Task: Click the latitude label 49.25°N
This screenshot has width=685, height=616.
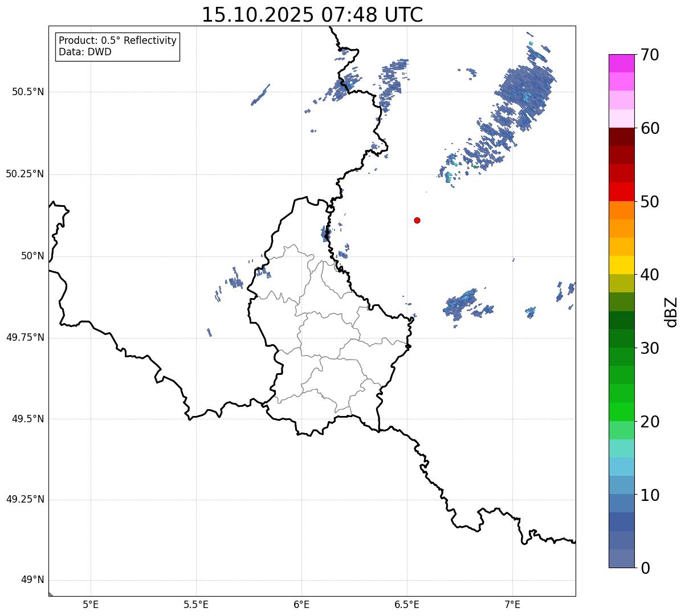Action: (25, 499)
